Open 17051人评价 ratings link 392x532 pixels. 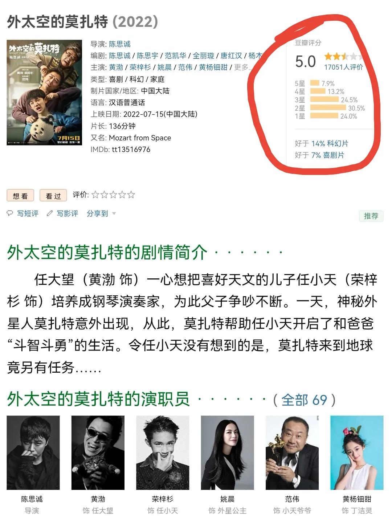[343, 67]
